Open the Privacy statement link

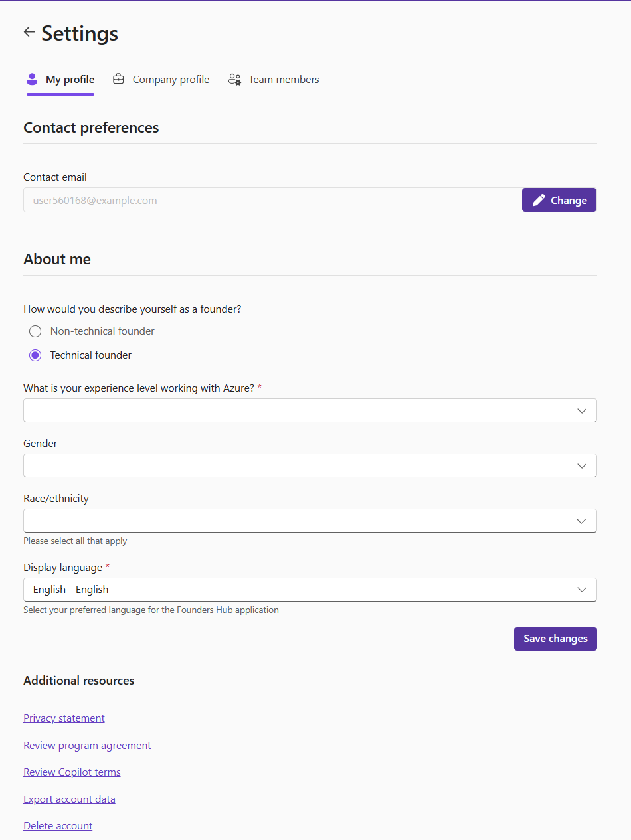pyautogui.click(x=64, y=718)
